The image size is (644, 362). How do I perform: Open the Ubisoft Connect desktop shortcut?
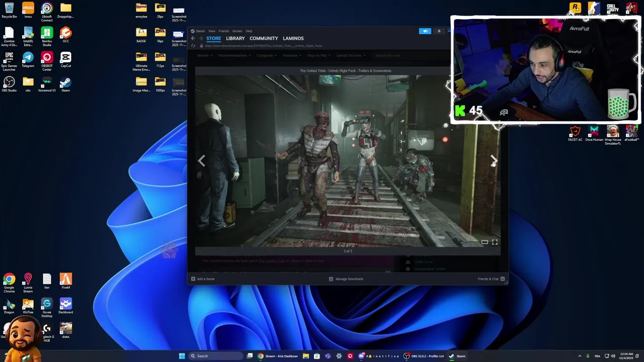[x=47, y=12]
